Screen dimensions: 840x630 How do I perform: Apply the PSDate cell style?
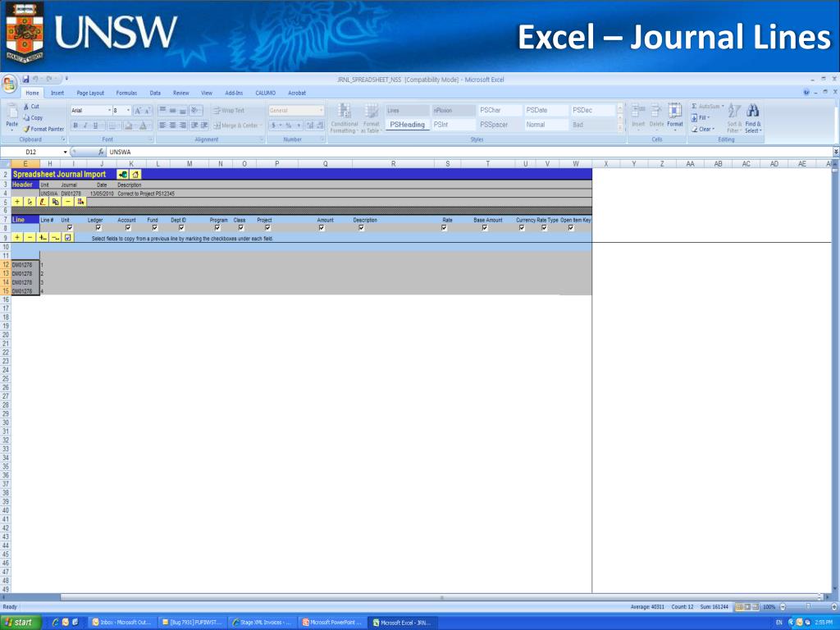pyautogui.click(x=546, y=111)
